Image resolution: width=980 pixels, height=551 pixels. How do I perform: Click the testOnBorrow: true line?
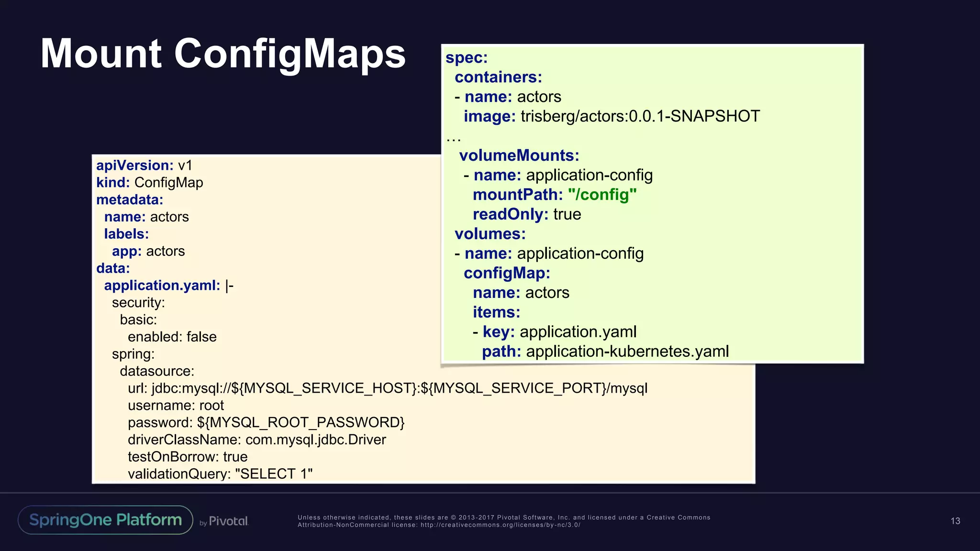pos(188,457)
